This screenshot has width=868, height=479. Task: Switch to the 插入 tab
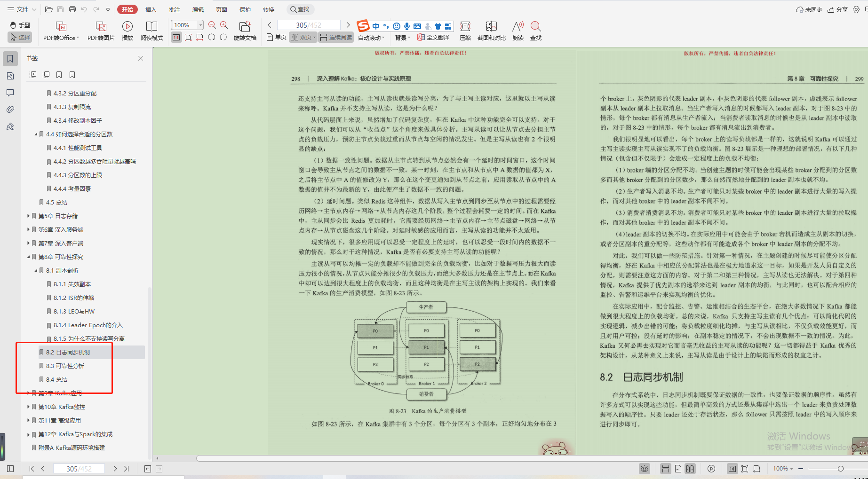point(151,9)
